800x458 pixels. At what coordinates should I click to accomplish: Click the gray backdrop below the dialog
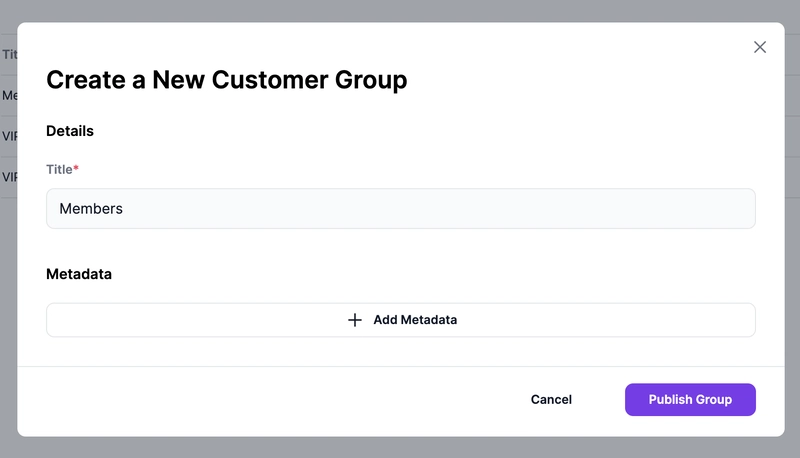[x=400, y=447]
